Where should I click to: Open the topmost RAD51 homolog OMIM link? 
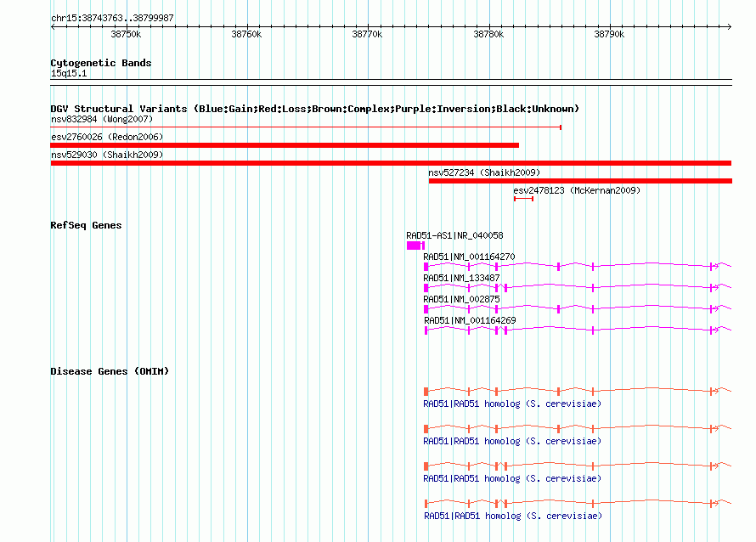tap(512, 404)
